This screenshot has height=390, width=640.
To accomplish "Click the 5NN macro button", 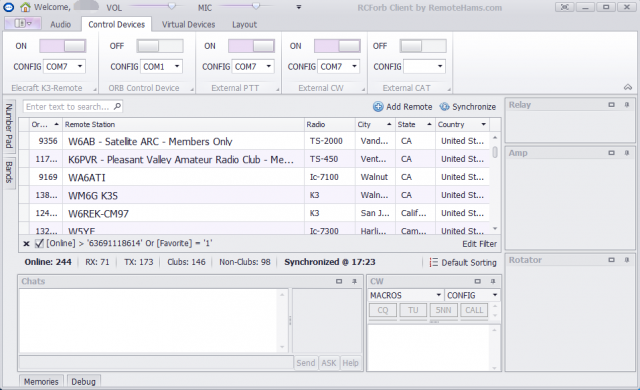I will pyautogui.click(x=443, y=310).
